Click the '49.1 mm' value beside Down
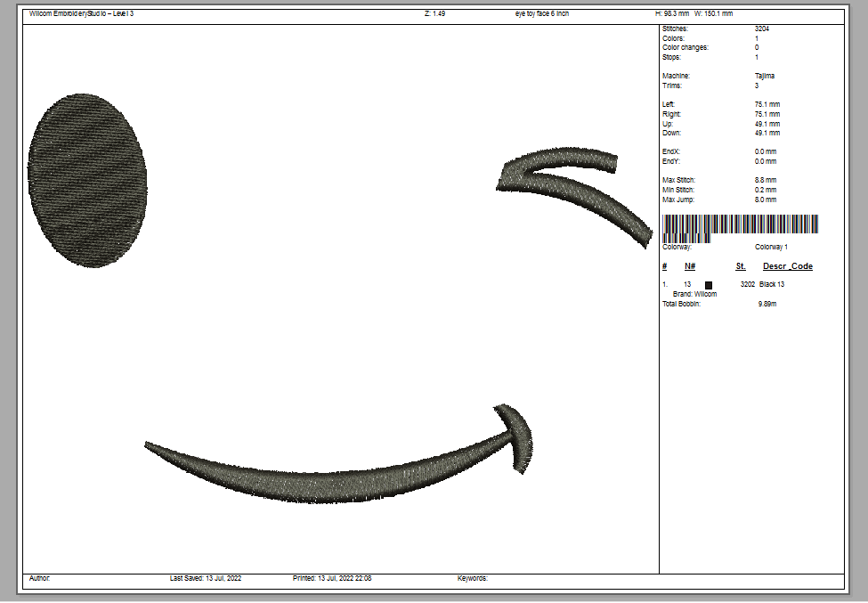The width and height of the screenshot is (868, 603). pyautogui.click(x=767, y=133)
